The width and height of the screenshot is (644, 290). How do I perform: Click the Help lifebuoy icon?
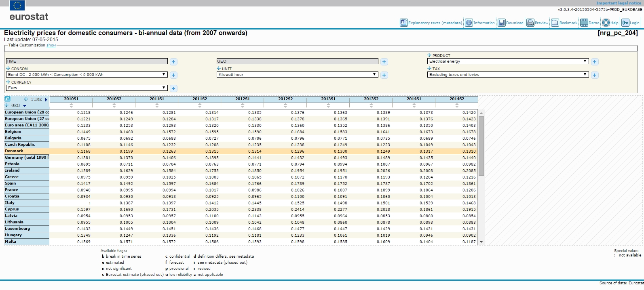tap(606, 23)
